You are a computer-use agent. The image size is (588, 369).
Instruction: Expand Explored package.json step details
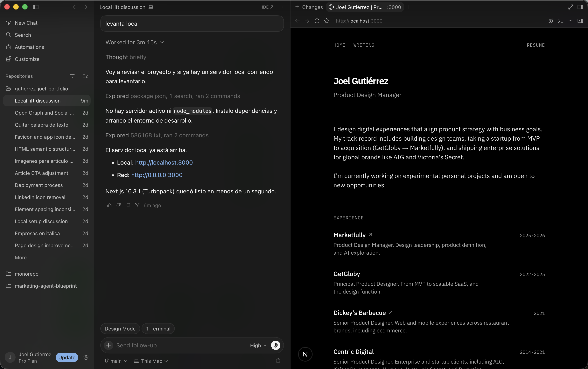(x=173, y=96)
